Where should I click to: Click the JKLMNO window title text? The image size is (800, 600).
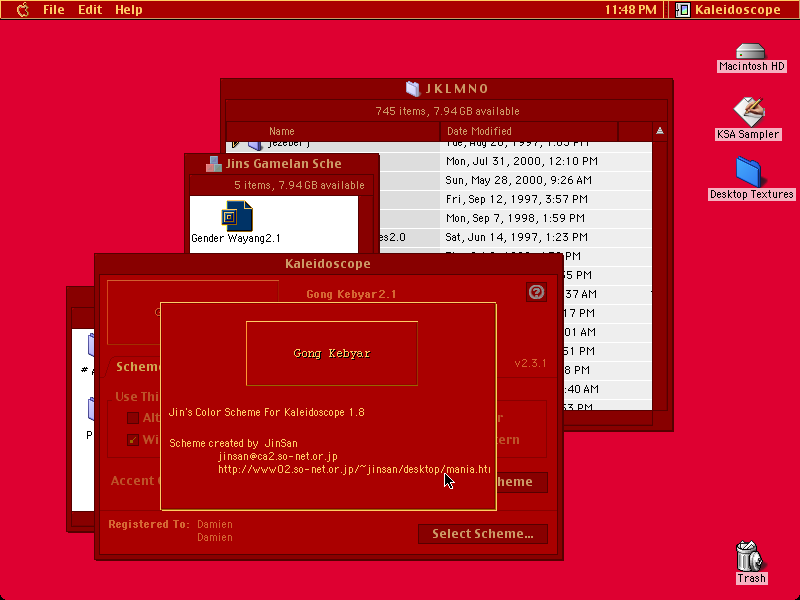coord(457,89)
